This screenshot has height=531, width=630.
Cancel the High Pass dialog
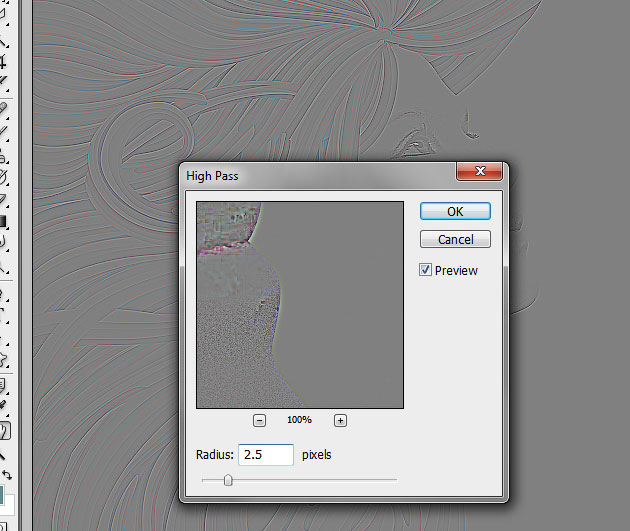pyautogui.click(x=455, y=239)
